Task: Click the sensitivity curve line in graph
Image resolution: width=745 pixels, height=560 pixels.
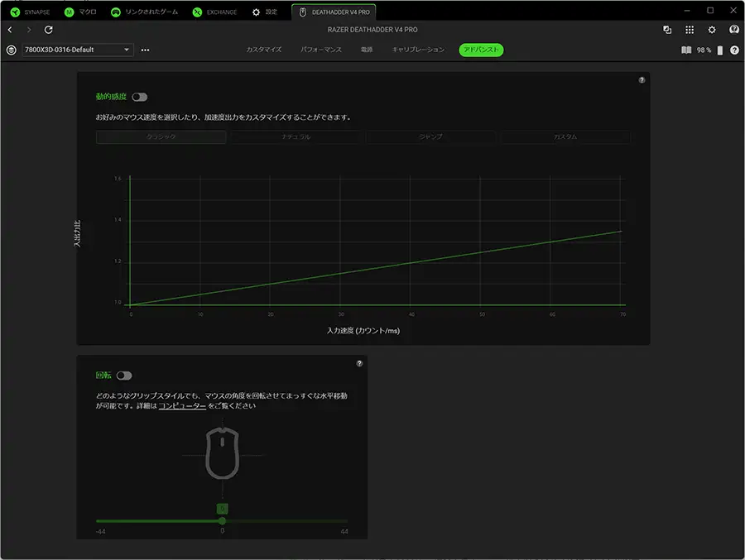Action: click(375, 268)
